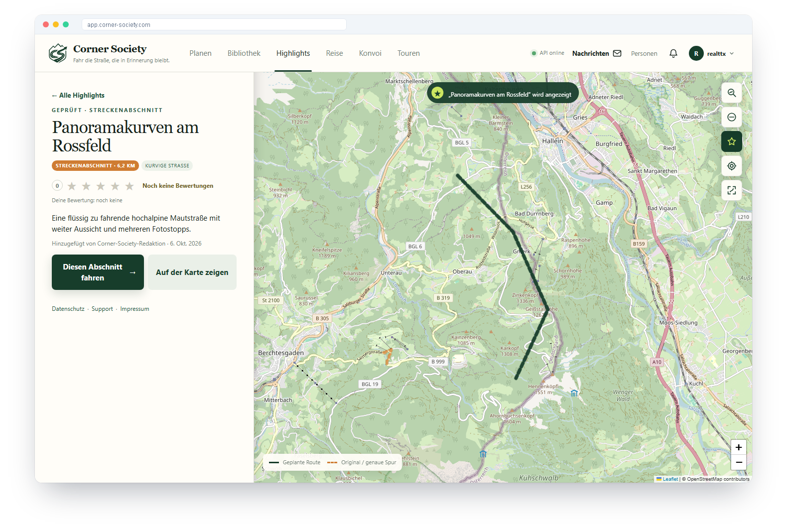Toggle the star highlights map button
This screenshot has height=532, width=787.
pos(732,141)
